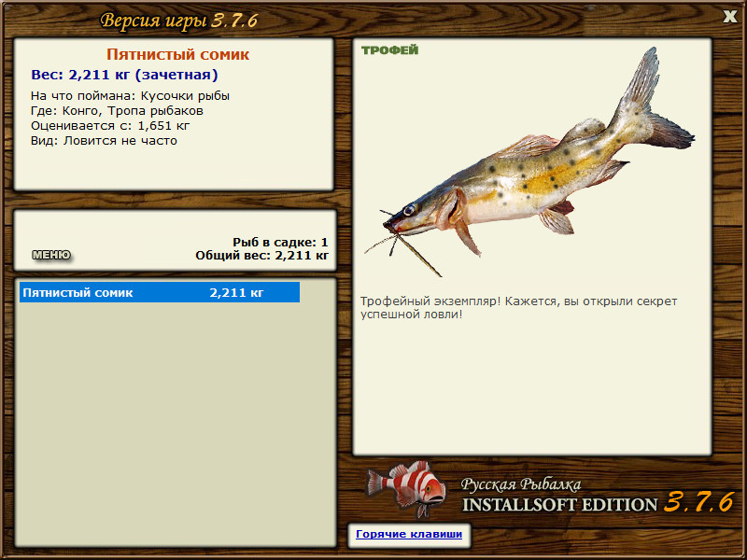Click Рыб в садке: 1 counter

point(281,242)
